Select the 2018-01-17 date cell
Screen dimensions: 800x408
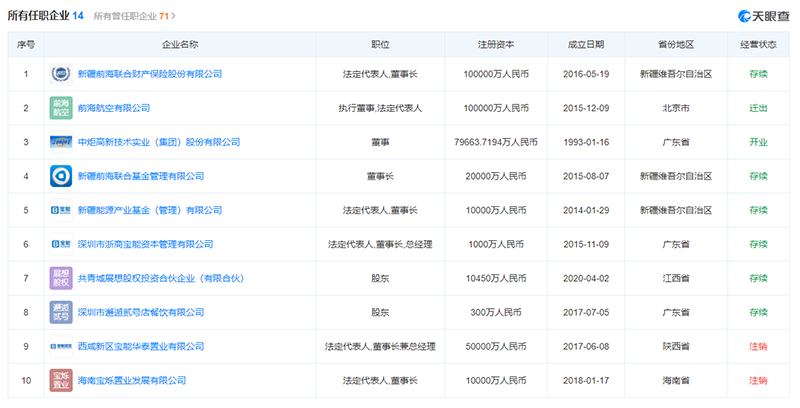point(586,380)
